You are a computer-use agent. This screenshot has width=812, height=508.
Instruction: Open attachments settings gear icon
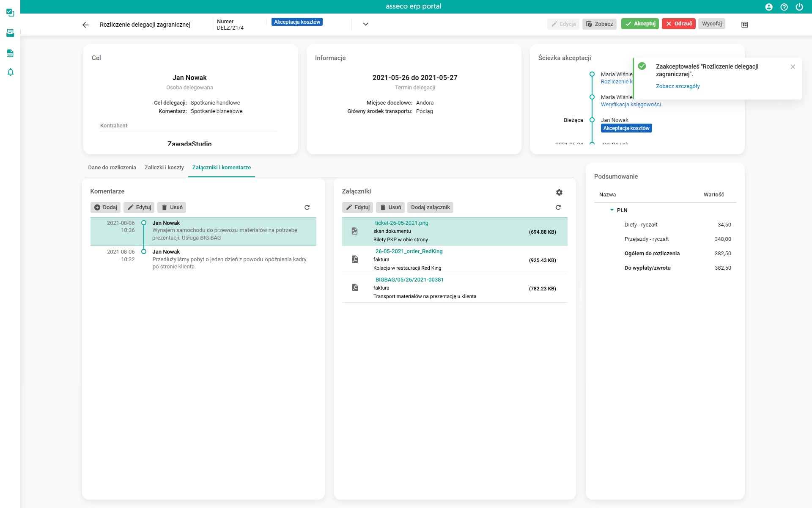point(559,192)
